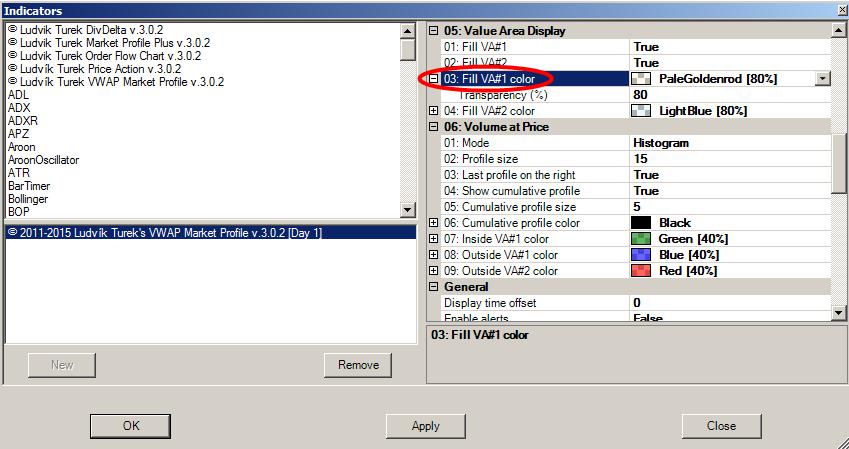
Task: Expand 08: Outside VA#1 color property
Action: coord(433,255)
